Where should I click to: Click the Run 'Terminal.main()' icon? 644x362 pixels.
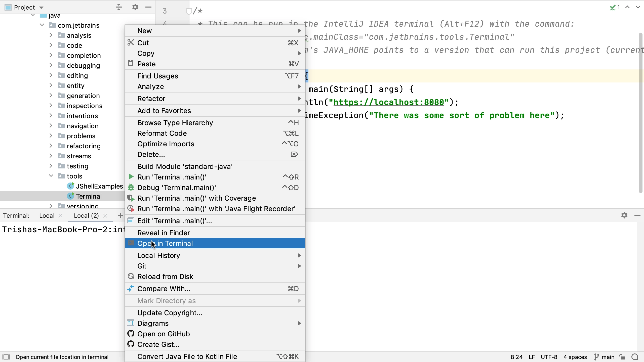pos(131,177)
